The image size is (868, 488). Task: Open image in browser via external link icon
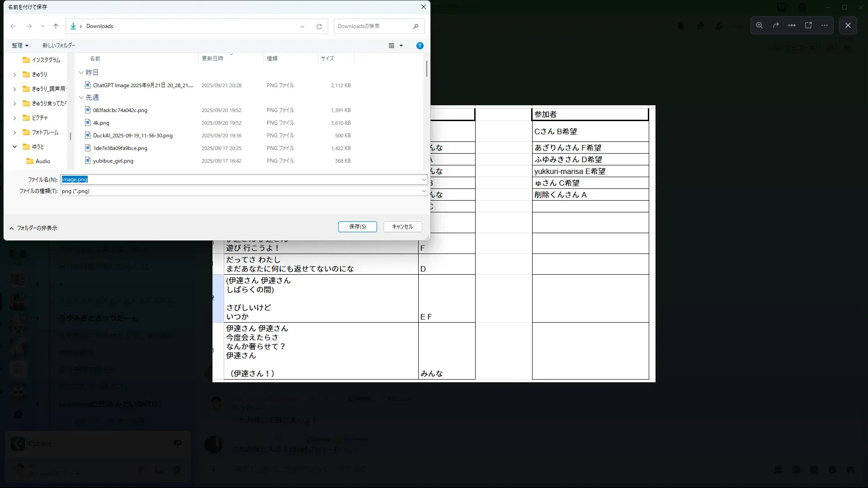(808, 25)
